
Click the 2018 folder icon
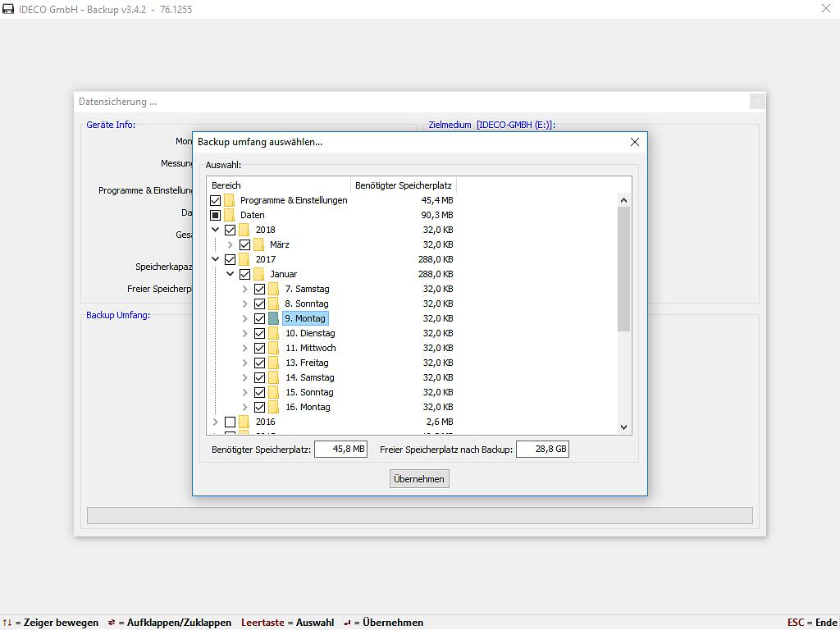[244, 230]
